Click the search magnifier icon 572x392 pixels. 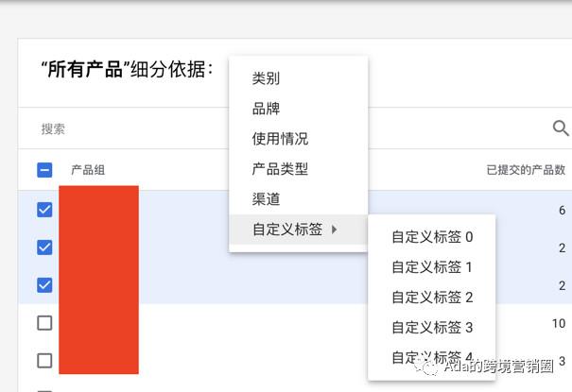click(561, 128)
